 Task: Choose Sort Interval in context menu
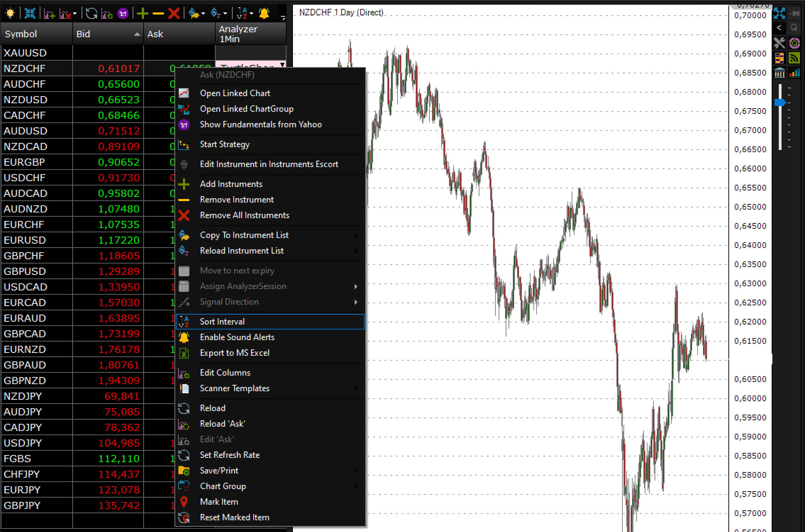[222, 321]
